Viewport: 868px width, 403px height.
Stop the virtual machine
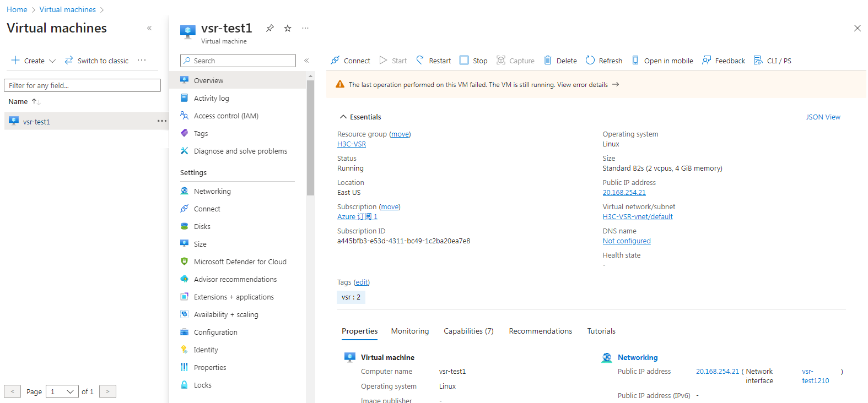click(x=474, y=61)
